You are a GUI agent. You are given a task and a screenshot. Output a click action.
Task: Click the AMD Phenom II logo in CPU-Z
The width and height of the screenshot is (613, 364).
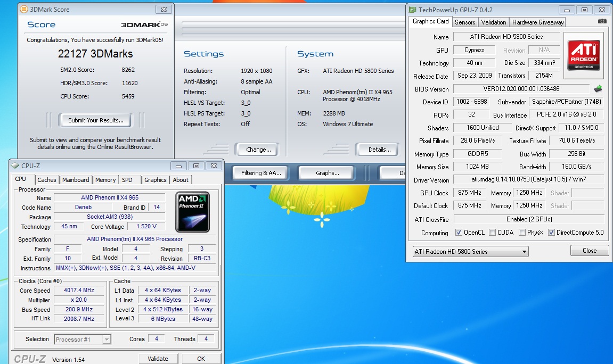point(192,212)
